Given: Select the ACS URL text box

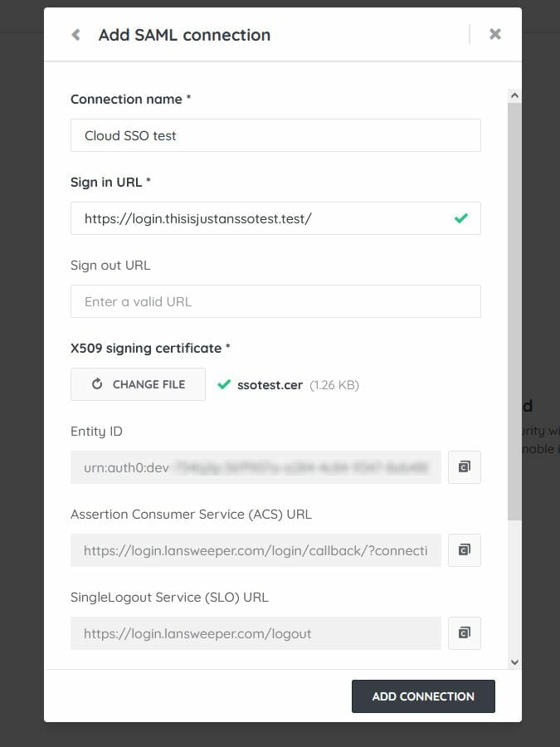Looking at the screenshot, I should [x=256, y=550].
